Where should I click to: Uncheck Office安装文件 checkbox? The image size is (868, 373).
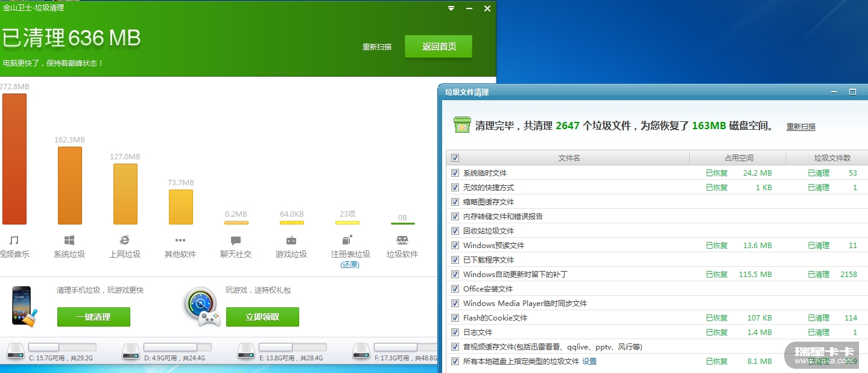point(455,289)
